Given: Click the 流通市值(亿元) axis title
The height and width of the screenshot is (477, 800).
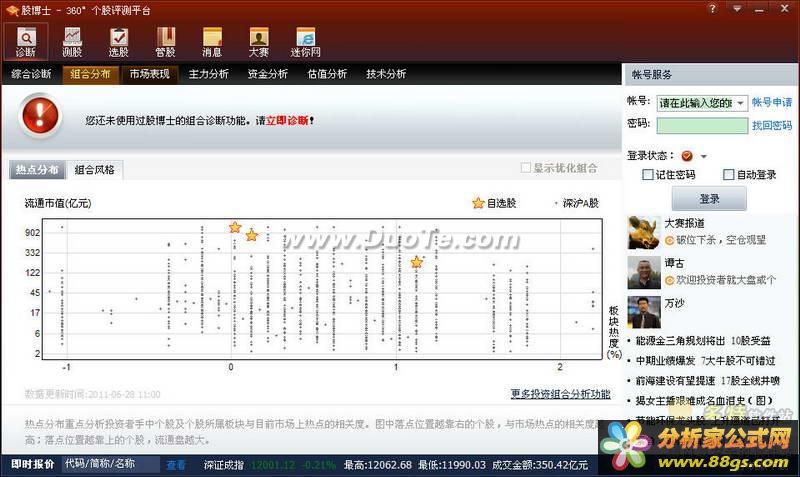Looking at the screenshot, I should point(58,203).
